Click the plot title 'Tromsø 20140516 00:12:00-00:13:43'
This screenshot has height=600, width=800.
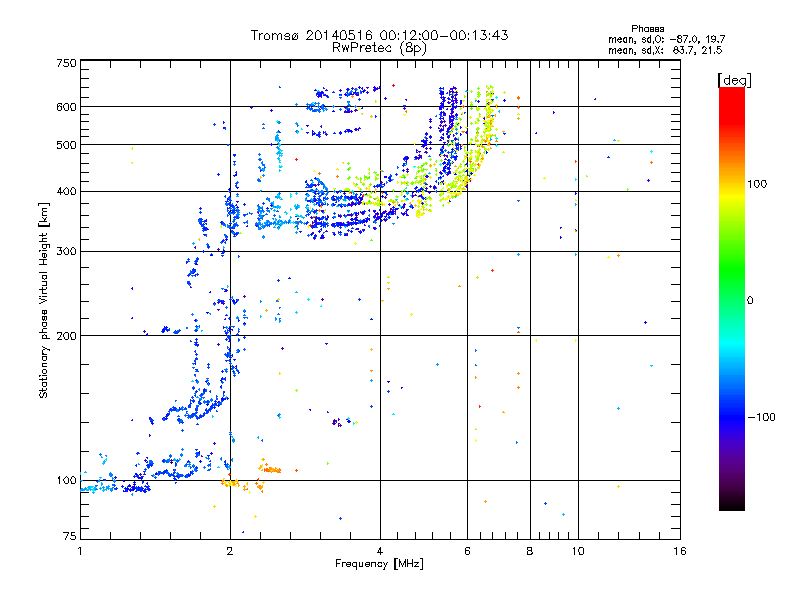point(379,35)
